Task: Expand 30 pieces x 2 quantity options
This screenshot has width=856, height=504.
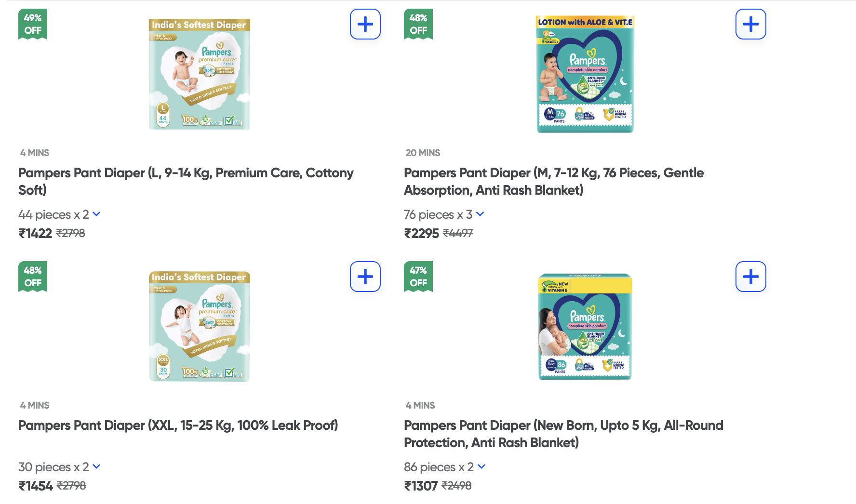Action: tap(96, 466)
